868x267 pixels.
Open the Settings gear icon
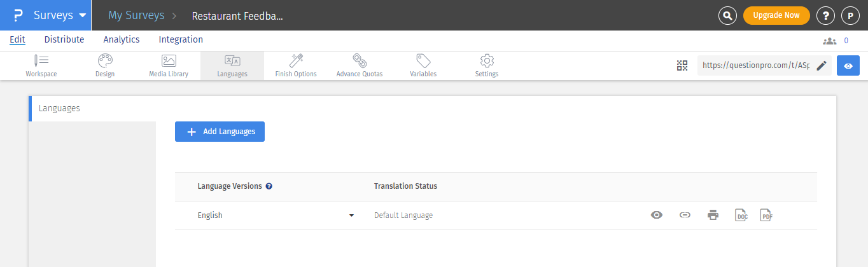pos(487,61)
